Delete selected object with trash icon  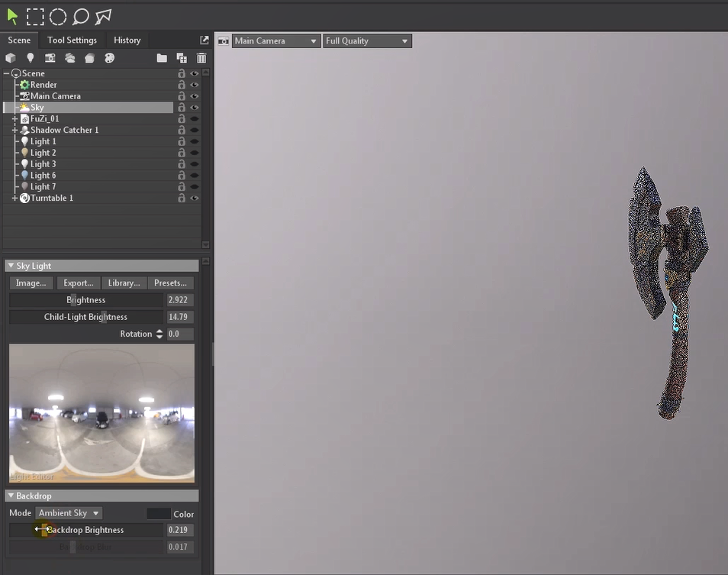[201, 58]
